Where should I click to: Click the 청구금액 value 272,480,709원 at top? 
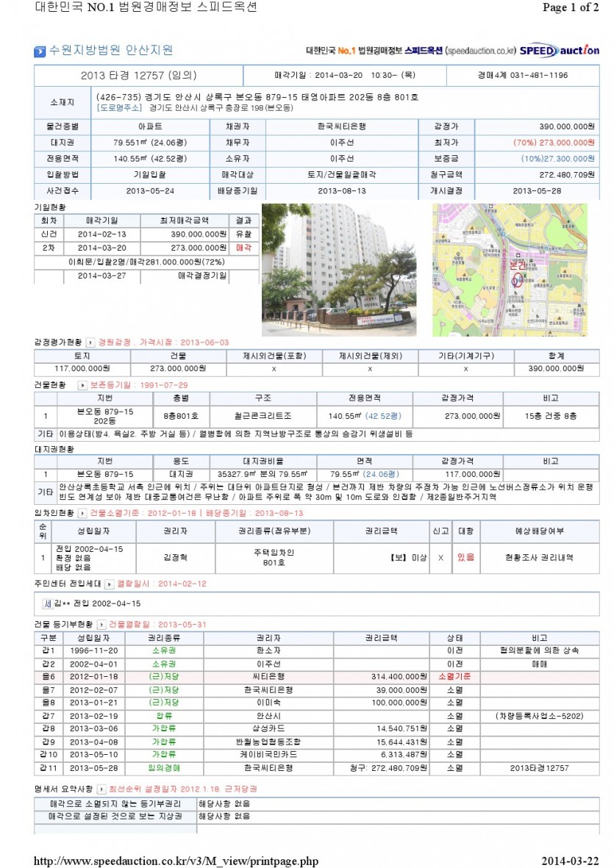pos(567,175)
